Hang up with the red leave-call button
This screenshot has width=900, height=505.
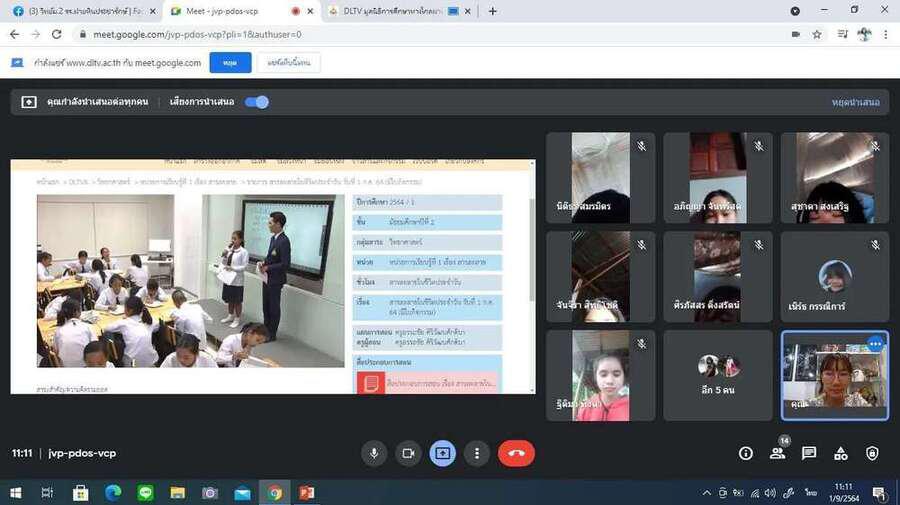pos(516,453)
